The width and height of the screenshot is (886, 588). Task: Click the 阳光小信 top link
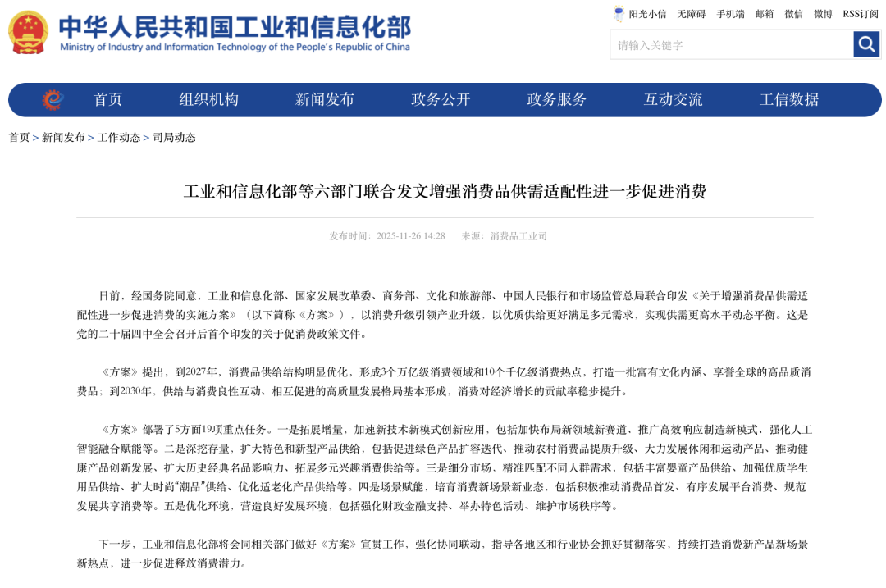647,14
